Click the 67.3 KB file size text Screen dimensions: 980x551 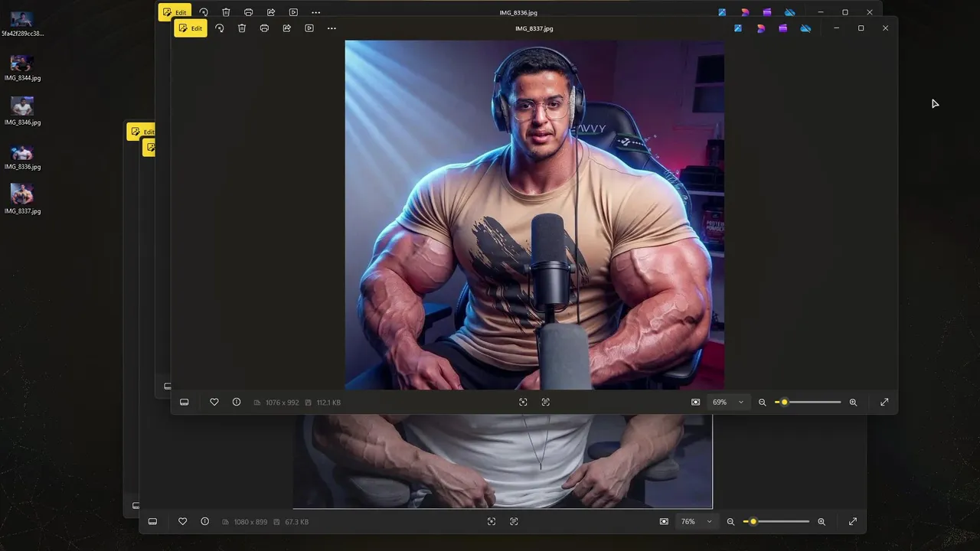[x=296, y=522]
